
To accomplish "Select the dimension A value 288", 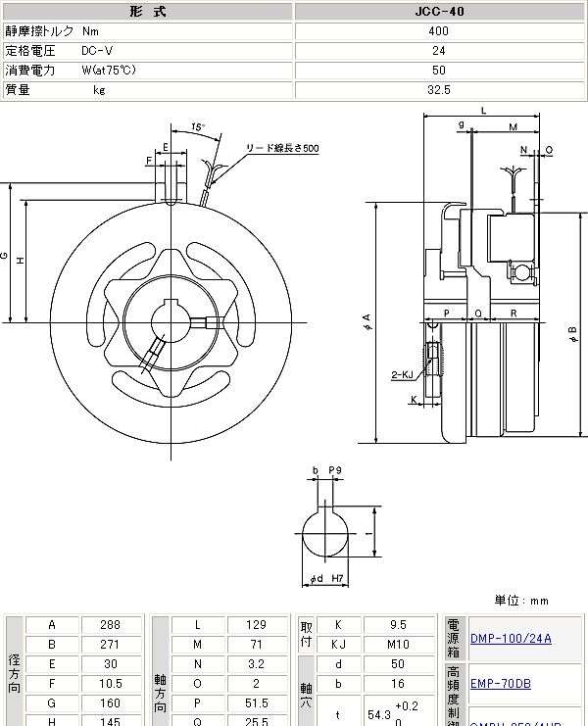I will point(109,625).
